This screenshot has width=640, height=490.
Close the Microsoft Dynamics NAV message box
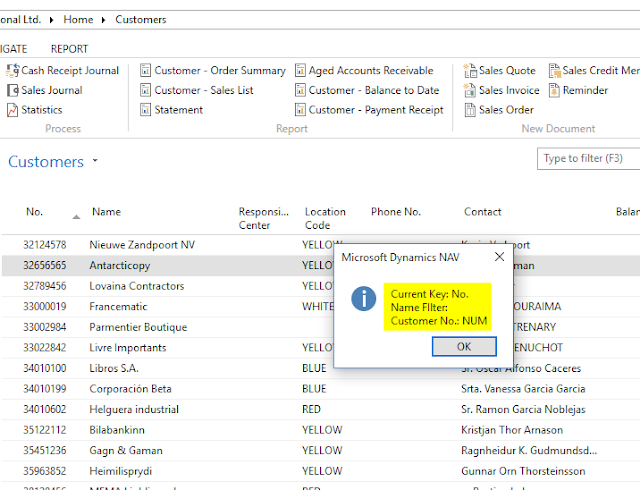[x=499, y=257]
